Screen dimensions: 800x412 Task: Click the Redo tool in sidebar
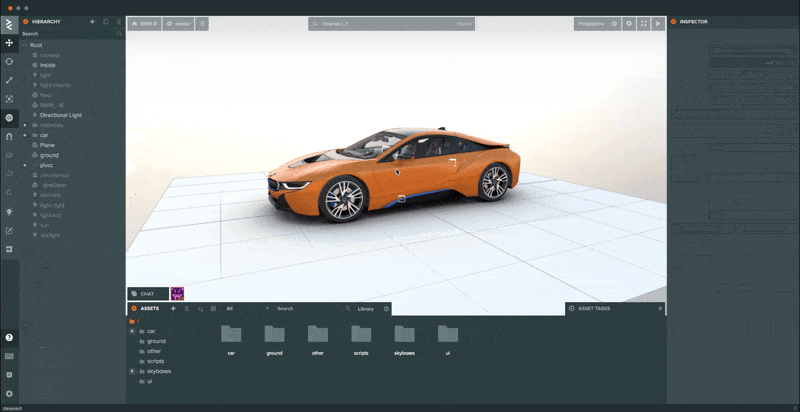coord(9,193)
